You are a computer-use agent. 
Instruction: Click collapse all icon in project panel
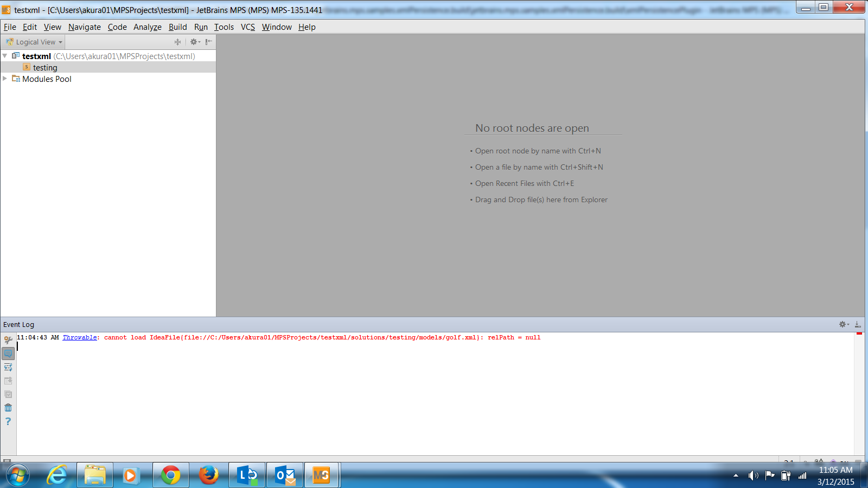pos(177,42)
